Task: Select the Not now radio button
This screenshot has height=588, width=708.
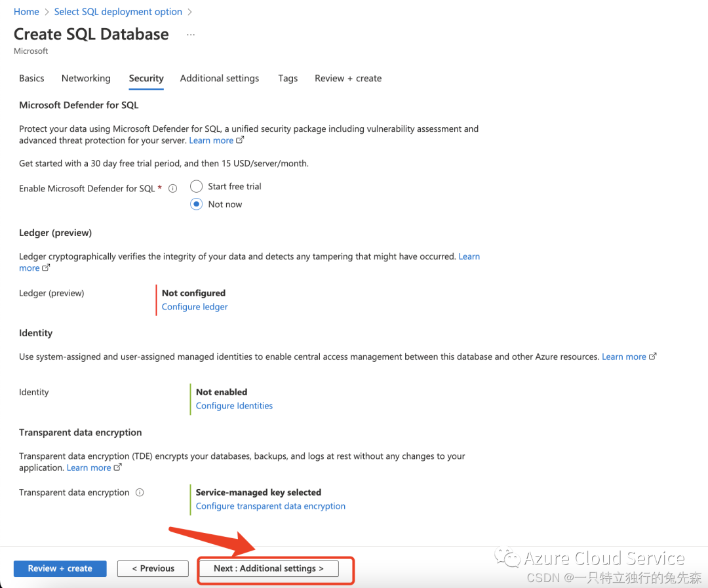Action: (x=197, y=204)
